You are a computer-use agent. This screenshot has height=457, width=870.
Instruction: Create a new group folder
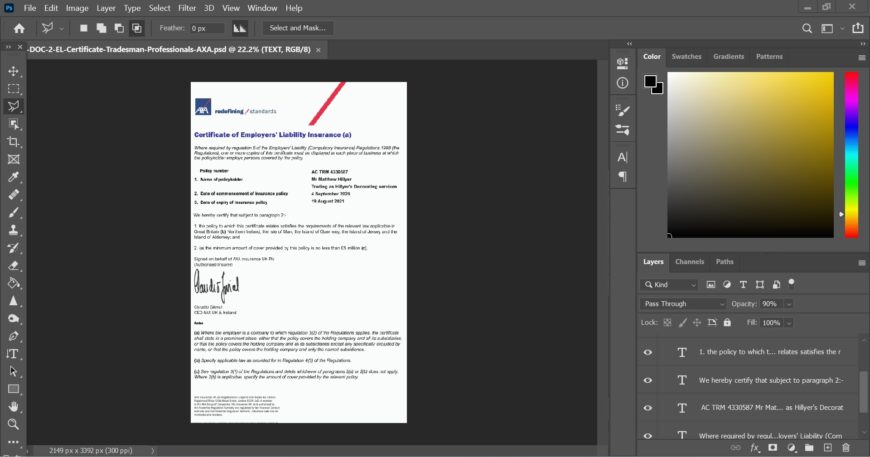click(809, 448)
